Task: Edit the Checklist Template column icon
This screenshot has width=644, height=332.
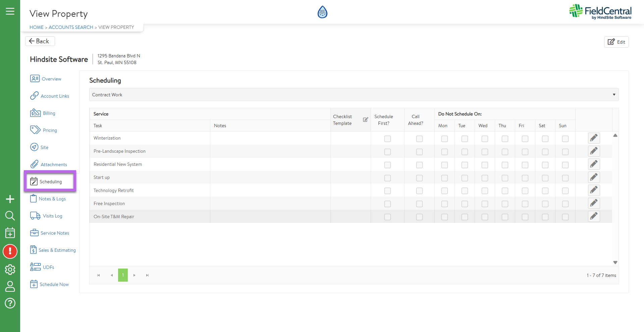Action: (x=365, y=120)
